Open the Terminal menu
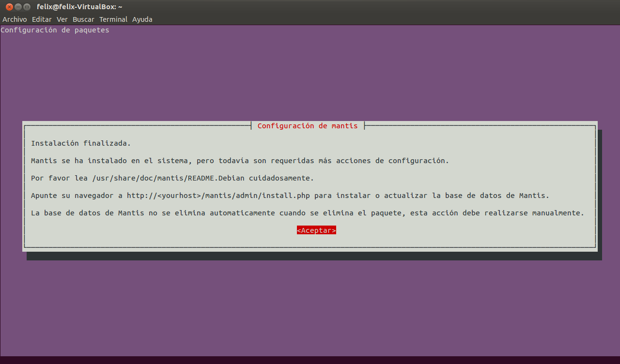 (x=113, y=19)
